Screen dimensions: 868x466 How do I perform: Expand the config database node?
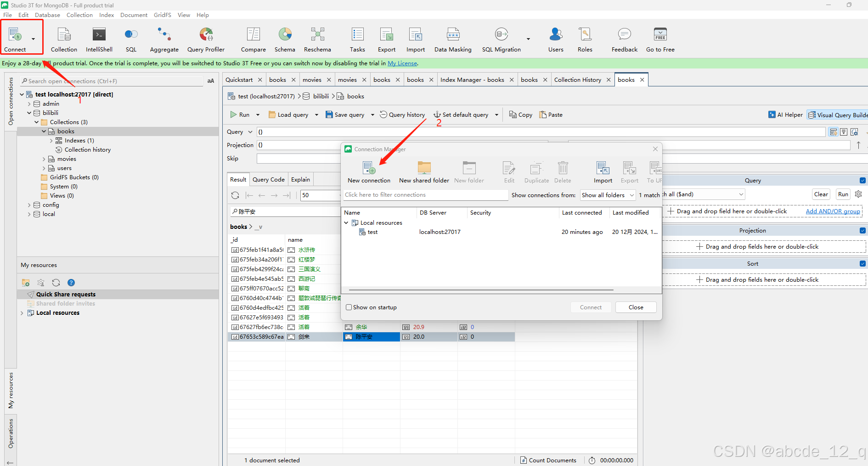pyautogui.click(x=29, y=205)
